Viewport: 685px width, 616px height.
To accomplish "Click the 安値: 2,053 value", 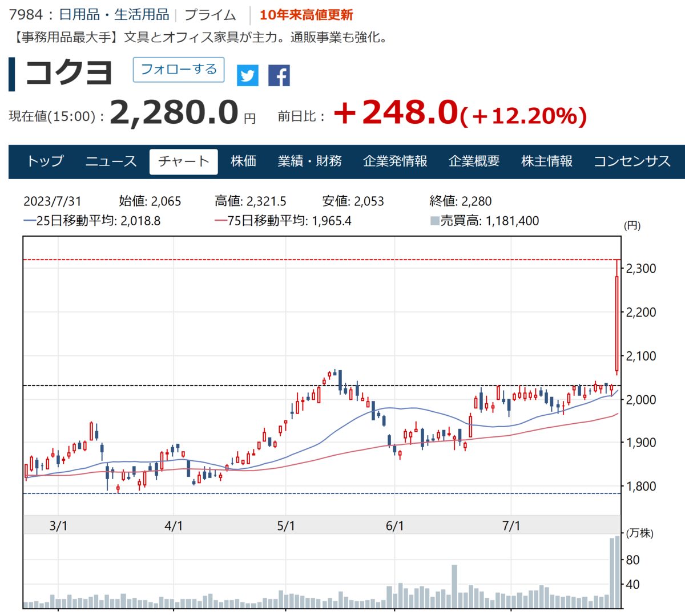I will 353,201.
